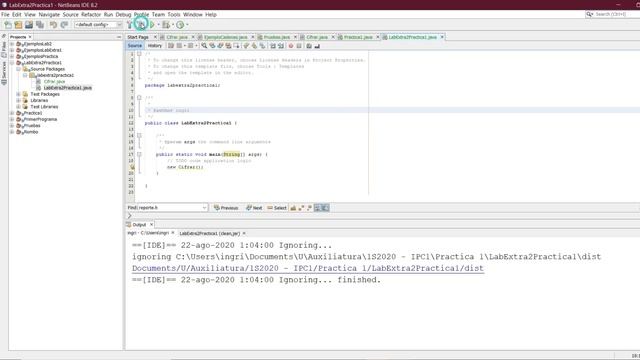Switch to the Practica1.java editor tab
This screenshot has height=360, width=640.
click(x=358, y=37)
